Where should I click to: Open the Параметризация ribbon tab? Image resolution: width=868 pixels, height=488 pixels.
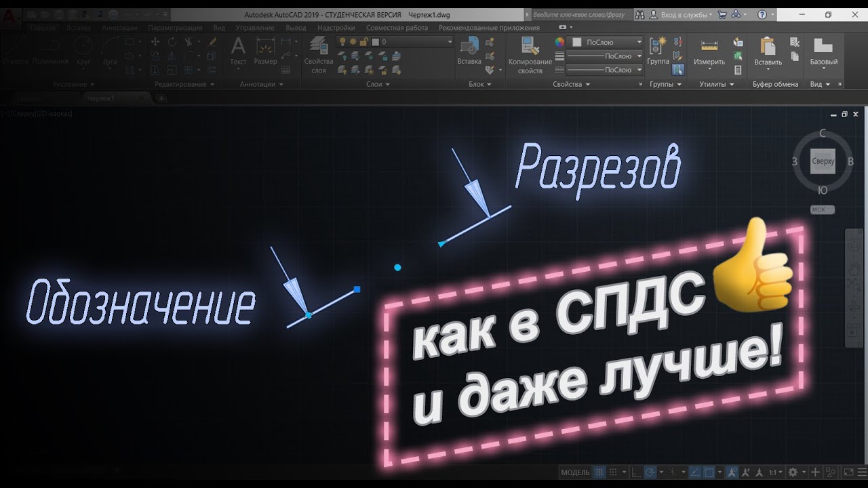175,28
